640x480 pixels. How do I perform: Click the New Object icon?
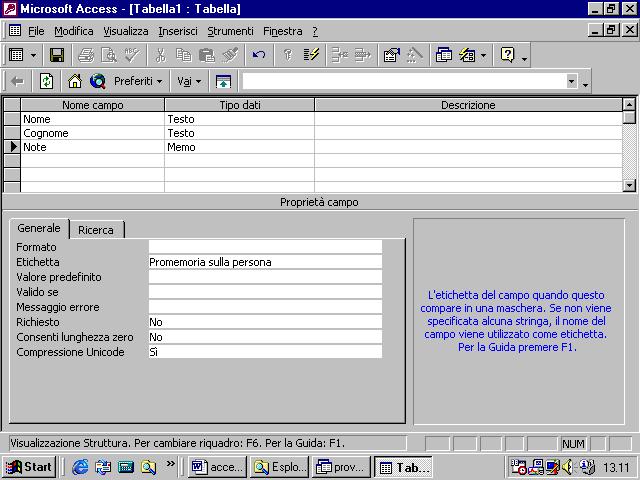click(x=467, y=55)
